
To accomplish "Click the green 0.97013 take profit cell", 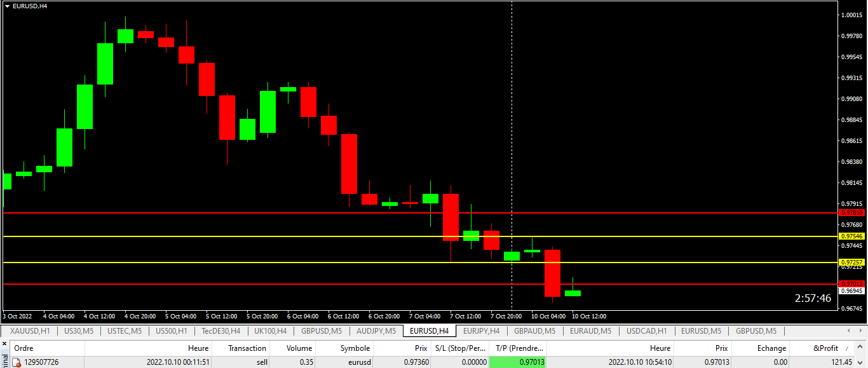I will (518, 362).
